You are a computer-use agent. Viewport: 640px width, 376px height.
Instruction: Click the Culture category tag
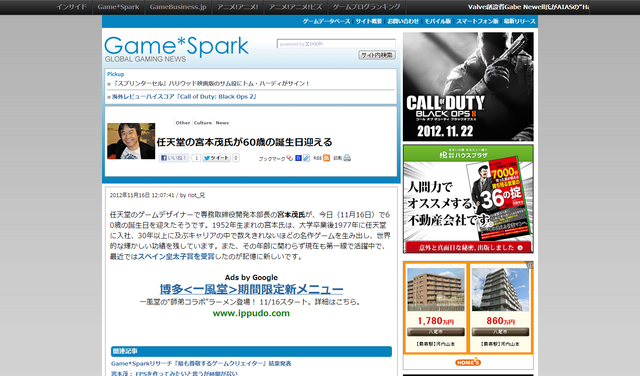203,122
